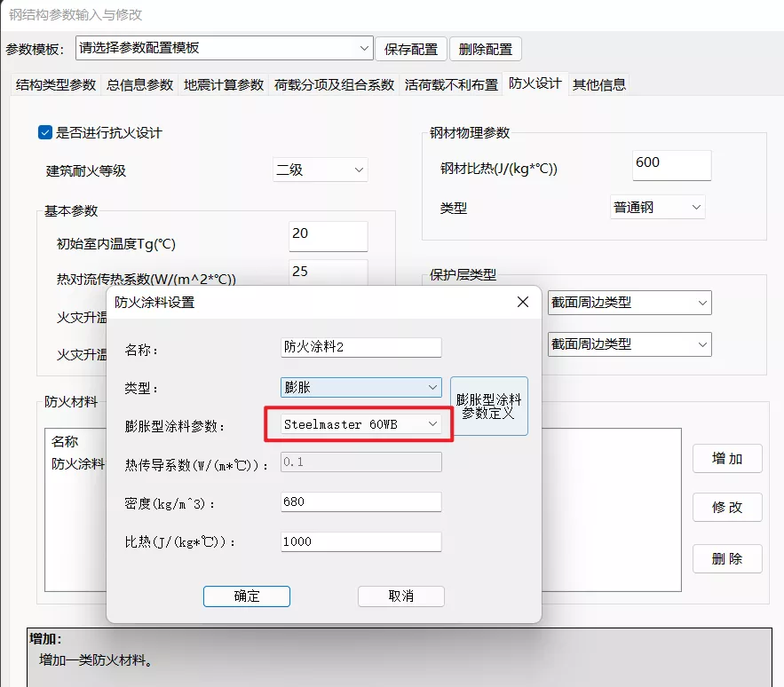
Task: Toggle 是否进行抗火设计 checkbox
Action: 46,132
